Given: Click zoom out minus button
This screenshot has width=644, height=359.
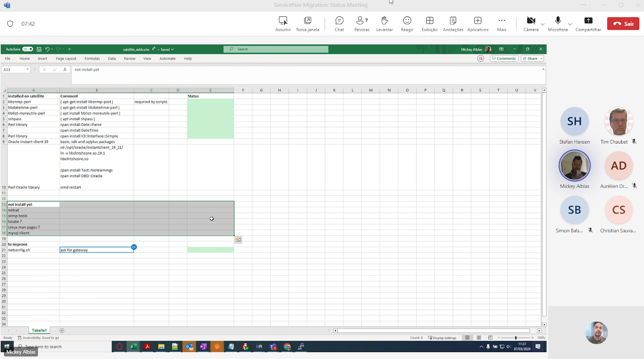Looking at the screenshot, I should 499,338.
